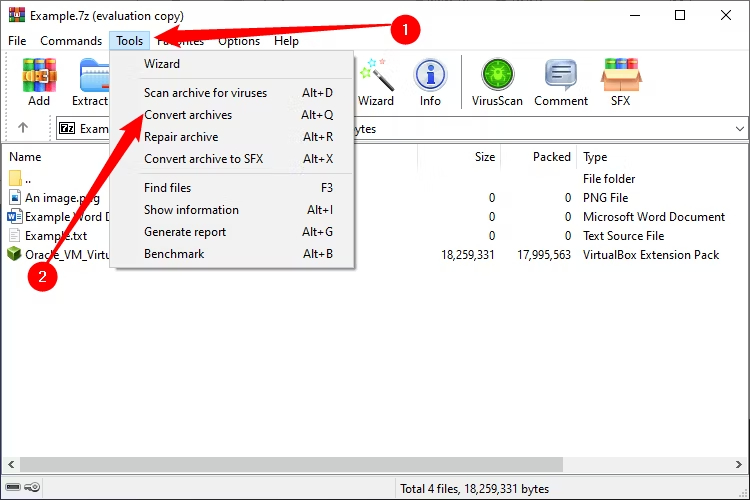
Task: Minimize the WinRAR window
Action: pyautogui.click(x=635, y=15)
